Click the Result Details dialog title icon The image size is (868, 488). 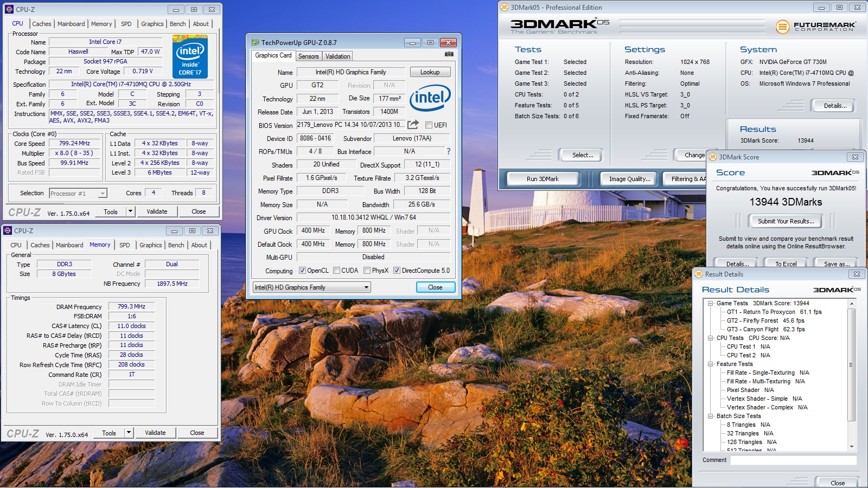click(699, 274)
